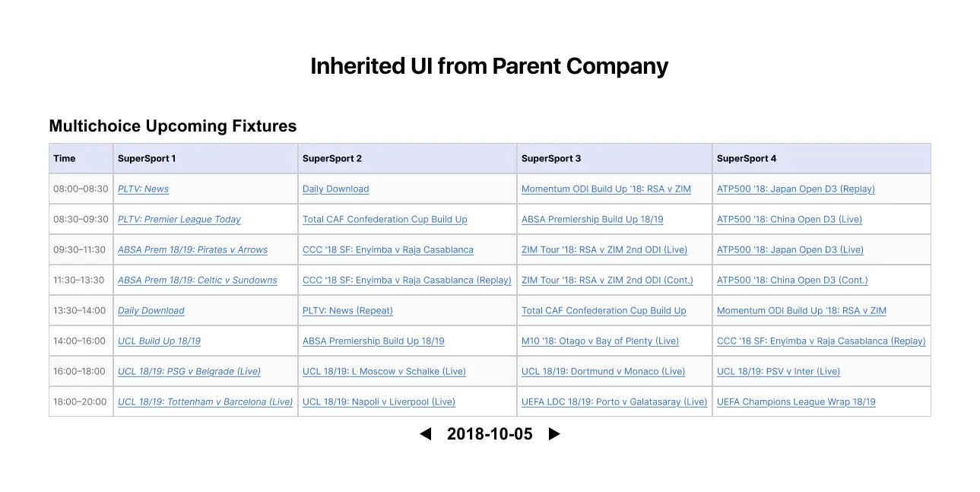Open M10 '18: Otago v Bay of Plenty (Live)
The width and height of the screenshot is (980, 492).
(x=600, y=341)
